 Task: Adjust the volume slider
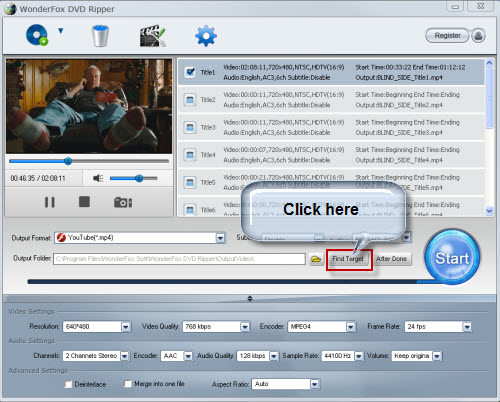point(133,178)
